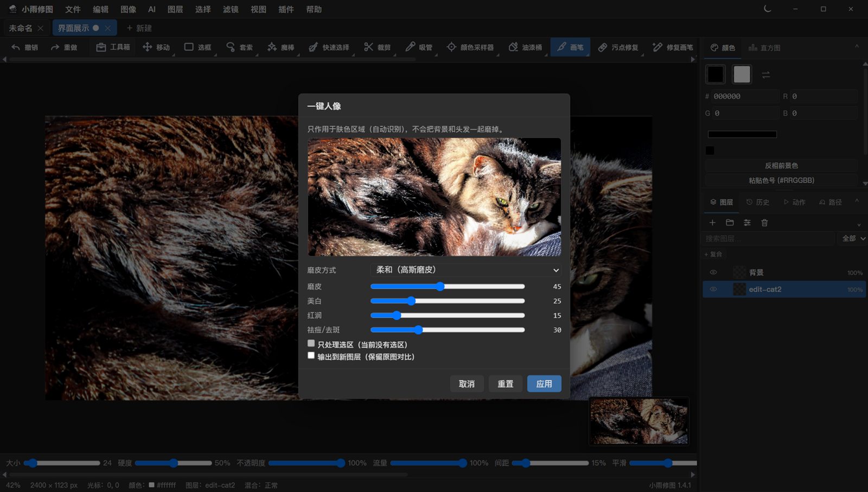Open the 滤镜 menu
The height and width of the screenshot is (492, 868).
pyautogui.click(x=231, y=9)
